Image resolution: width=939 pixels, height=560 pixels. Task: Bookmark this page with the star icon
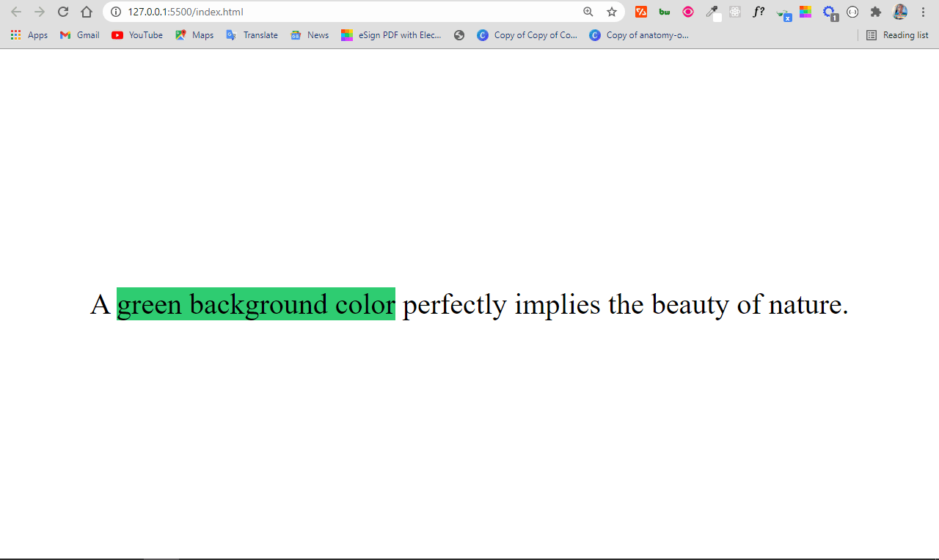(612, 12)
